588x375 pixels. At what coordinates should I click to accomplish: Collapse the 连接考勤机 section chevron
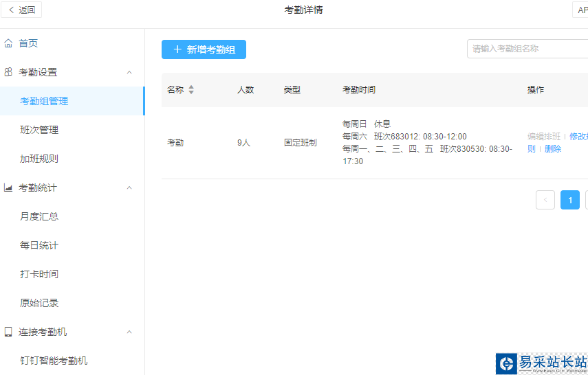coord(129,332)
